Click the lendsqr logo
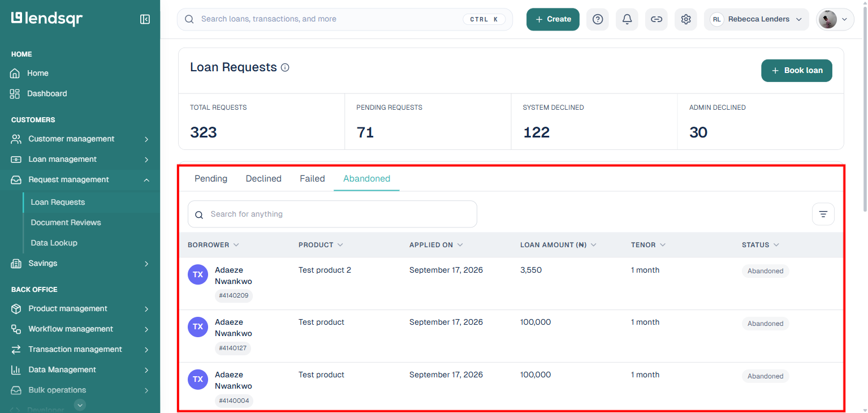The image size is (868, 413). pos(47,19)
